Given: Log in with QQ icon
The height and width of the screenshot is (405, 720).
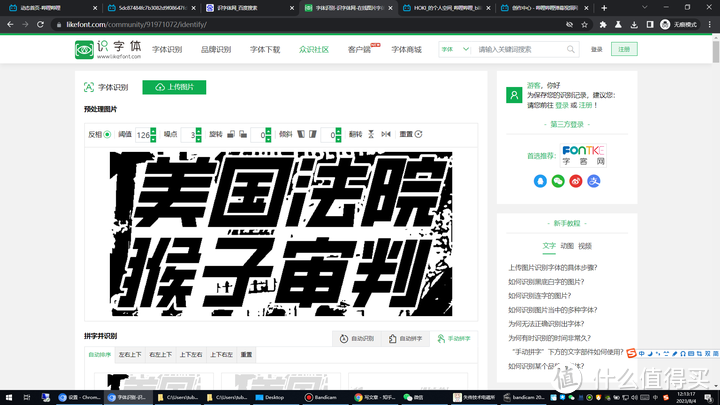Looking at the screenshot, I should click(540, 181).
